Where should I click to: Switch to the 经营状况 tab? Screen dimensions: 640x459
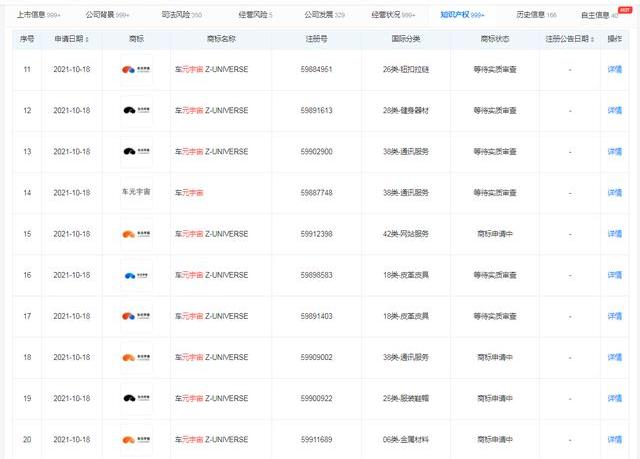(393, 15)
